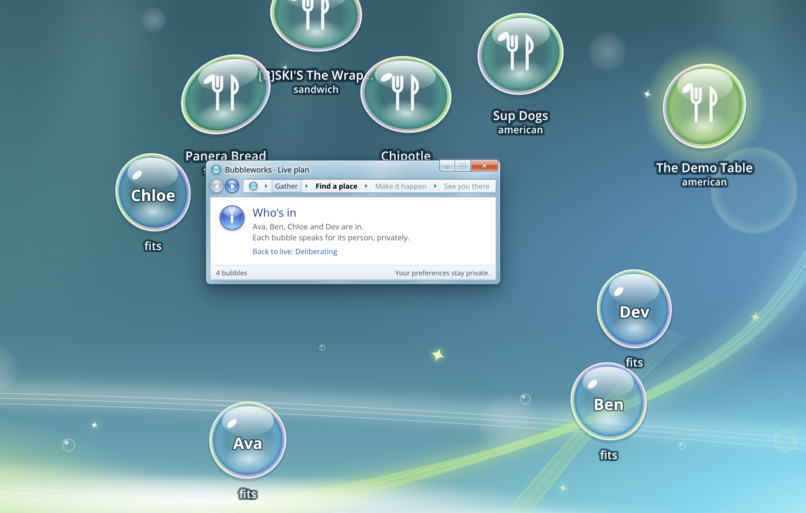The image size is (806, 513).
Task: Go back with the grey back arrow
Action: 217,186
